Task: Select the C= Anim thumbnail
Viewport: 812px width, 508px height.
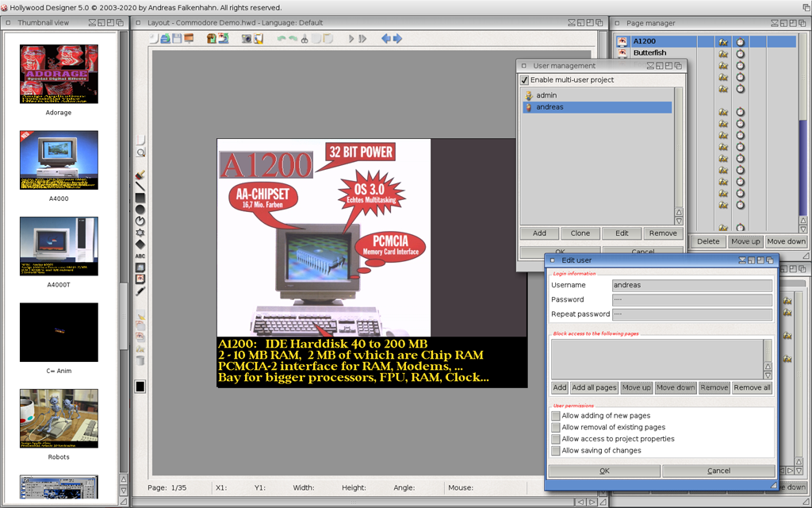Action: 59,333
